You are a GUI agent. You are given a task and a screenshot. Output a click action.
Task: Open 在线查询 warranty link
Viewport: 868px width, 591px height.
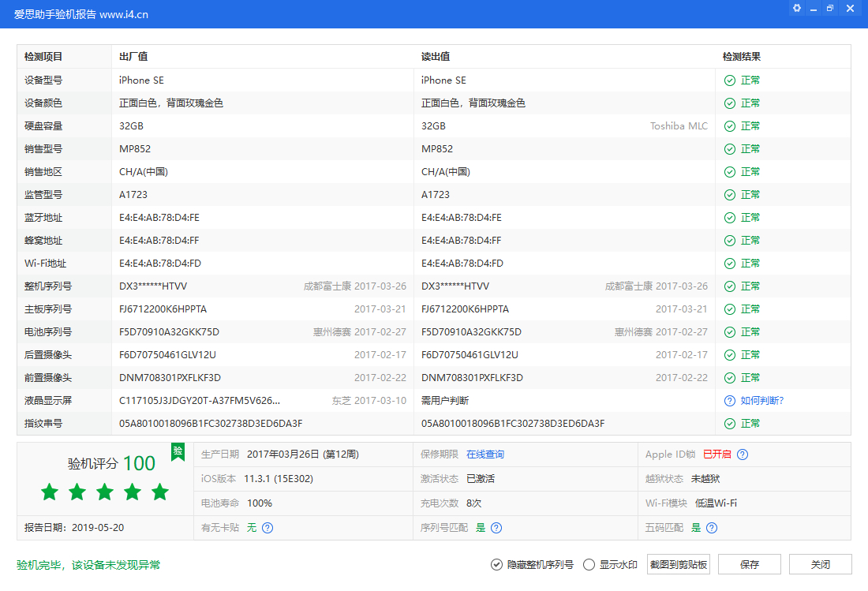point(485,454)
